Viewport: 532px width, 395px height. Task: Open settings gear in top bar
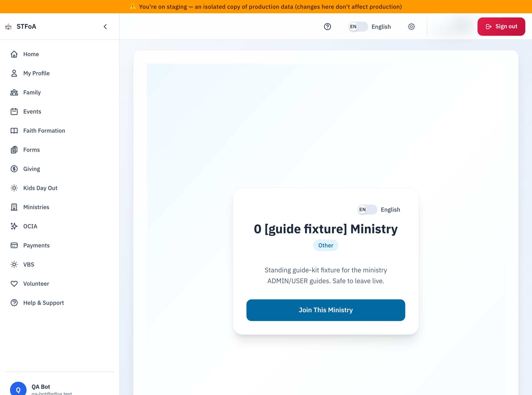pyautogui.click(x=411, y=27)
